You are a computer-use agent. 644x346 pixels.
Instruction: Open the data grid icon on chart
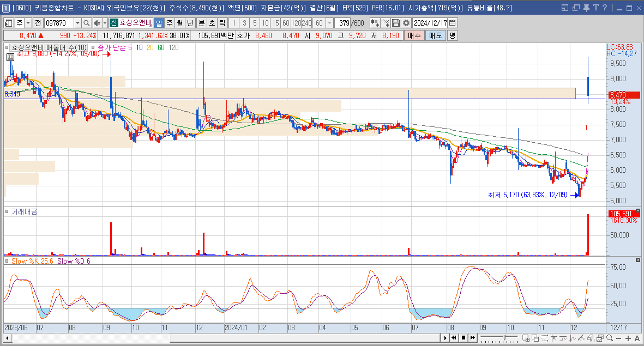click(x=10, y=58)
